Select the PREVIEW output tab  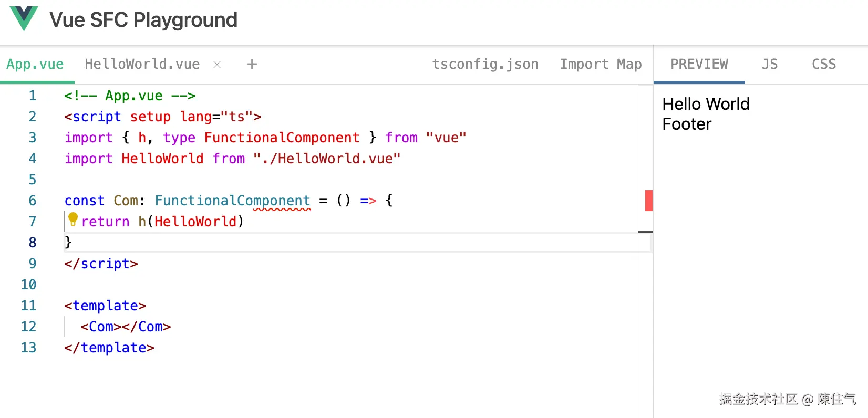(699, 65)
